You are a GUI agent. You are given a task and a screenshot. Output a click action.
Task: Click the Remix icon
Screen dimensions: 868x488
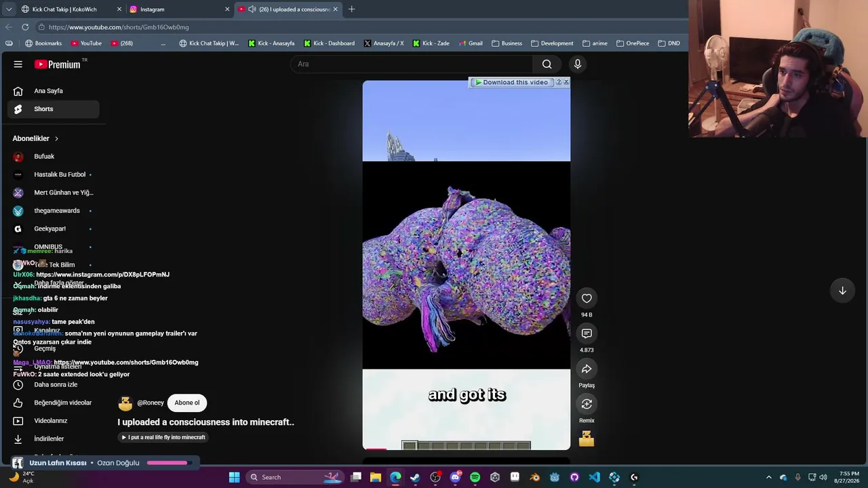(x=587, y=404)
